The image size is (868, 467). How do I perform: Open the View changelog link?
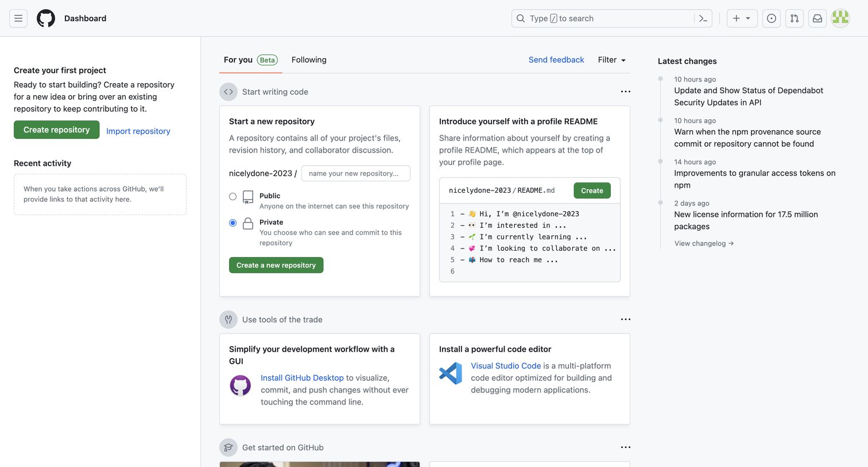tap(704, 243)
